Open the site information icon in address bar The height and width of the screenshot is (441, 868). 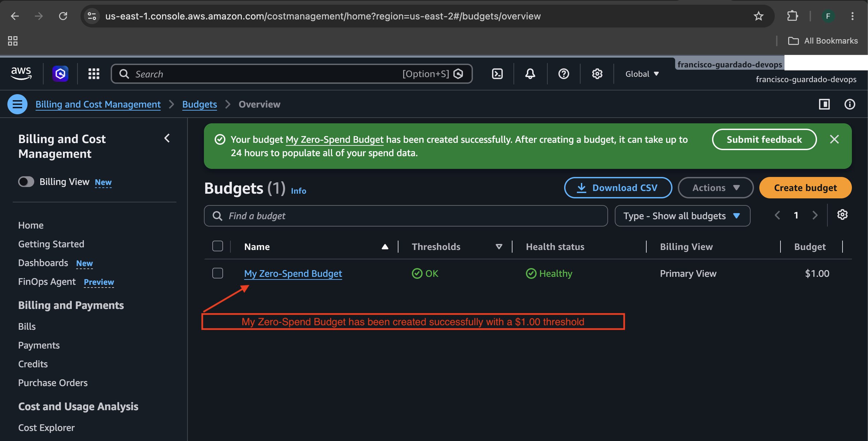click(x=92, y=16)
